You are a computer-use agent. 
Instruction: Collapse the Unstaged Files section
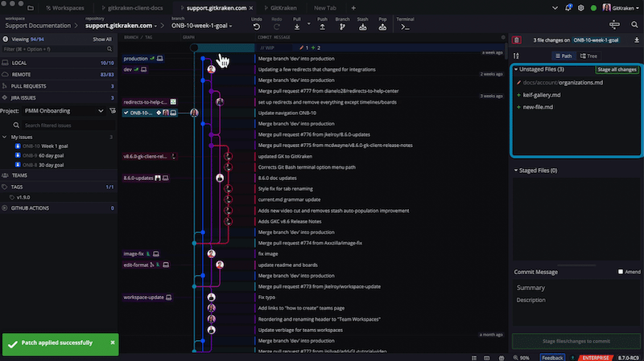click(x=517, y=70)
